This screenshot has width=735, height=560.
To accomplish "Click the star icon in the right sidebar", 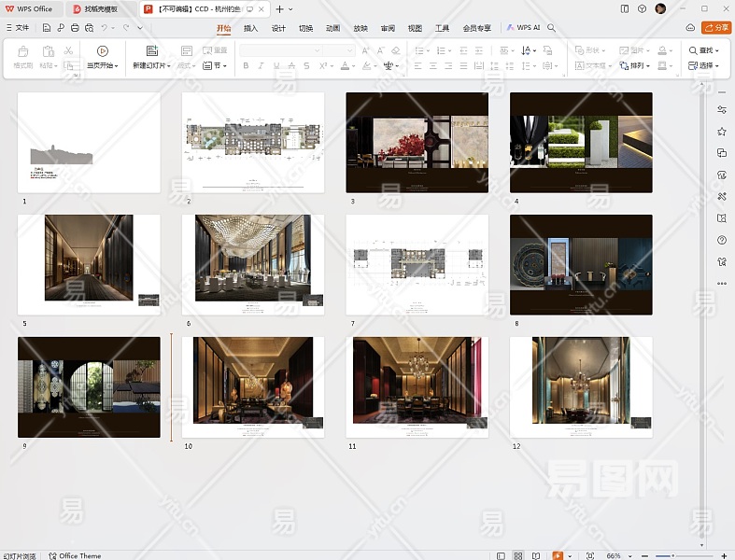I will coord(722,132).
